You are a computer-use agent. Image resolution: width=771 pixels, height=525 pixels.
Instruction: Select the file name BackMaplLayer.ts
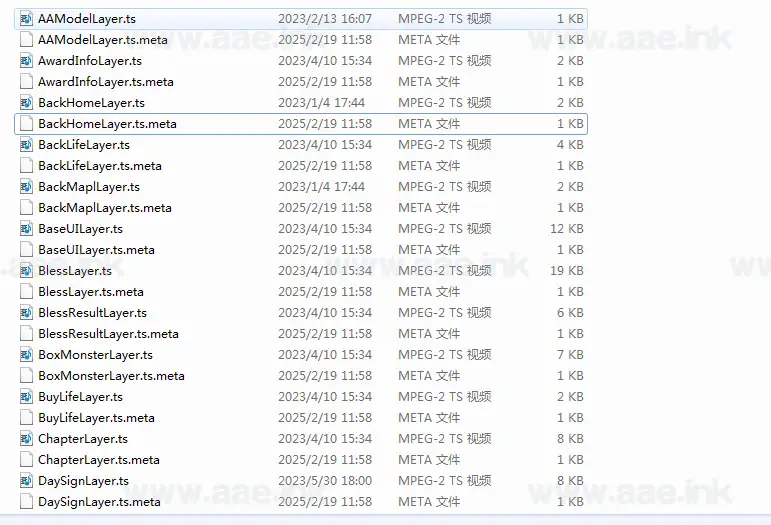(x=89, y=187)
